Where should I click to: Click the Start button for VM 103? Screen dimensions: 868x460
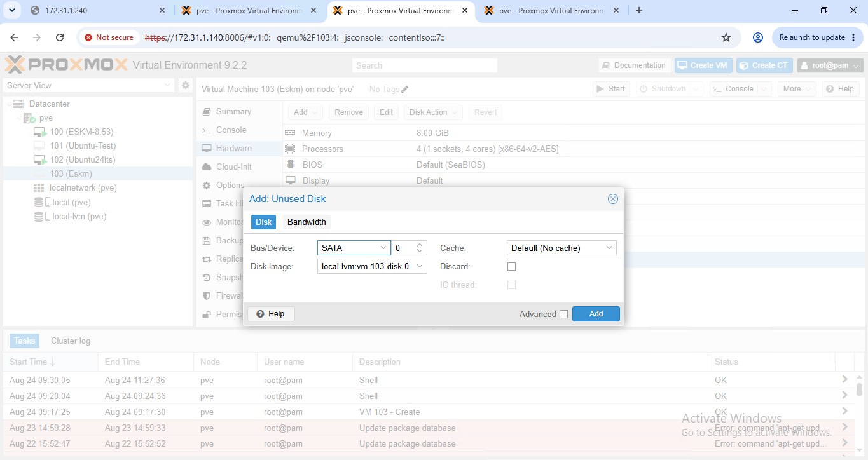click(611, 89)
